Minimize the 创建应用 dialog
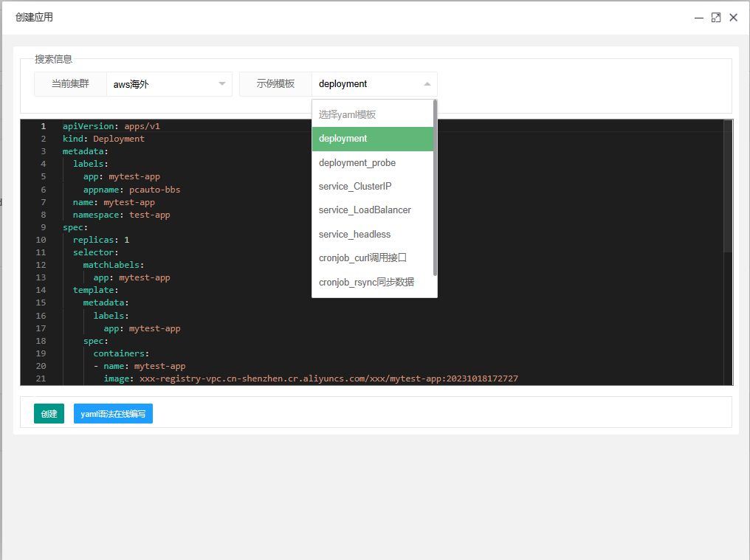Viewport: 750px width, 560px height. (699, 18)
